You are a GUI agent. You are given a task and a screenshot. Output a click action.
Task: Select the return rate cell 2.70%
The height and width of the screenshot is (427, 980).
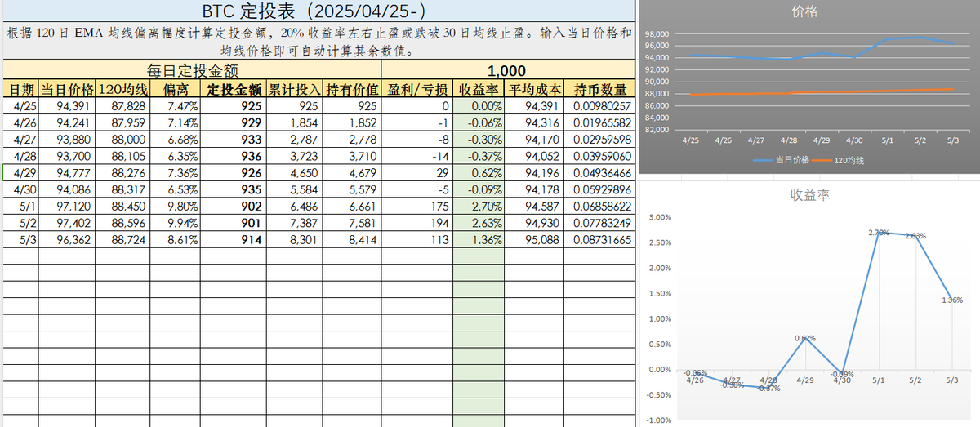pyautogui.click(x=479, y=207)
